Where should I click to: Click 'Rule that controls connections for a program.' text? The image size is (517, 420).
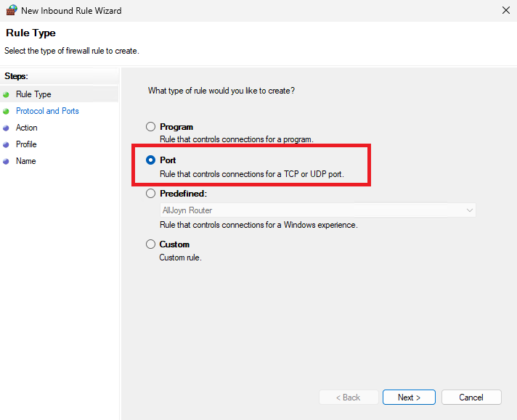(x=237, y=139)
